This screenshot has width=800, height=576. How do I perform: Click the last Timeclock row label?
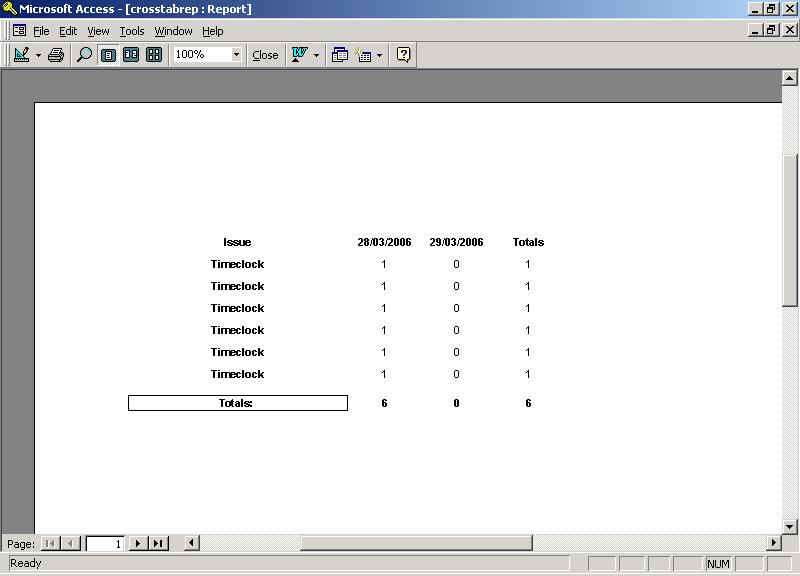tap(237, 374)
